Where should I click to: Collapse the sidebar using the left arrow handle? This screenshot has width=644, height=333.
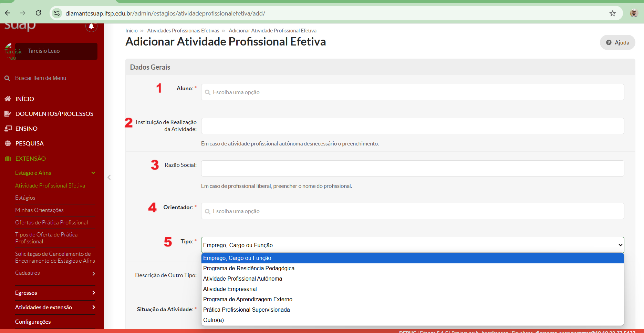[x=109, y=177]
